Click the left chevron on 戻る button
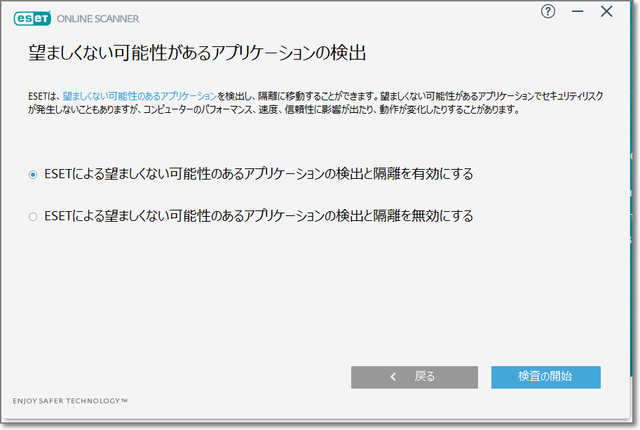The width and height of the screenshot is (640, 430). pyautogui.click(x=394, y=377)
